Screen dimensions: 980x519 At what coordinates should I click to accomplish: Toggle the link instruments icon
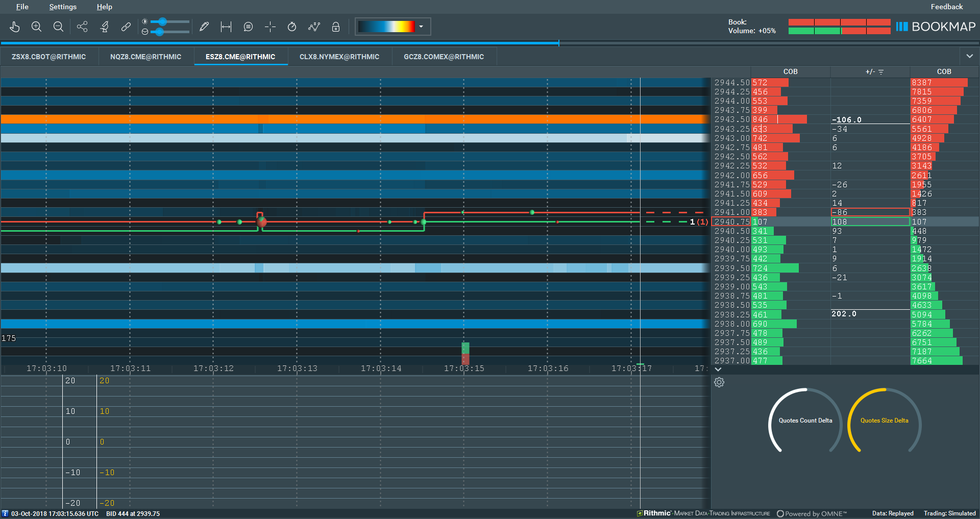click(x=126, y=27)
